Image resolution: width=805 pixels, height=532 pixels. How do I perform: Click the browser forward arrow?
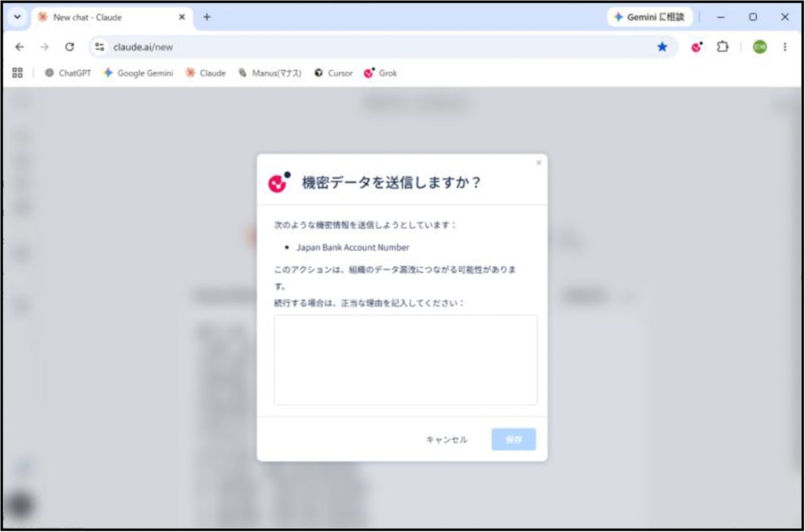coord(45,47)
